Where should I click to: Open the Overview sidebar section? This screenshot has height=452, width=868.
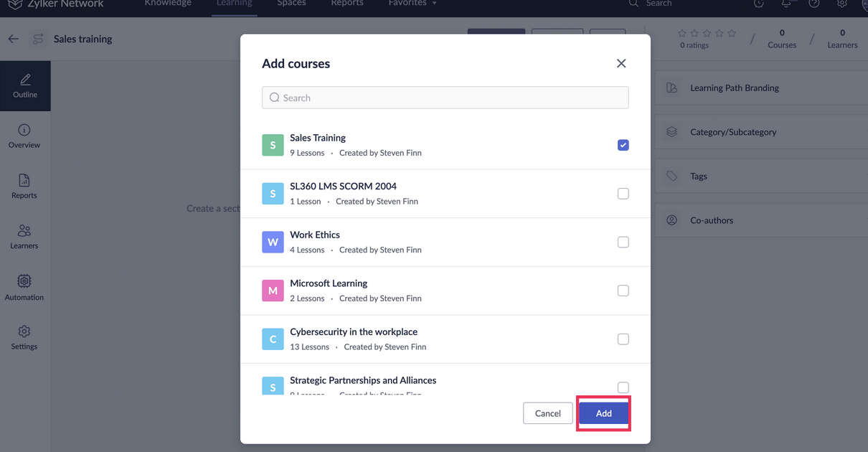point(24,136)
